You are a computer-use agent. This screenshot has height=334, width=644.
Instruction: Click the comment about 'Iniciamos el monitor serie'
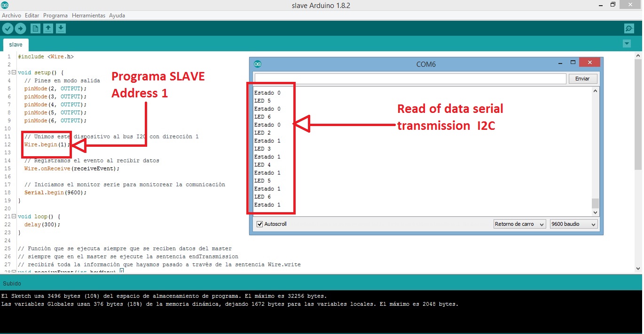125,184
